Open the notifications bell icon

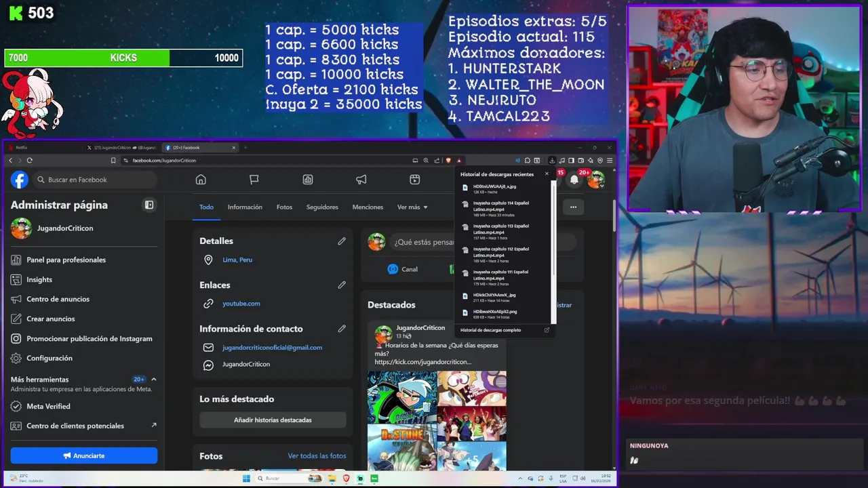click(x=574, y=180)
